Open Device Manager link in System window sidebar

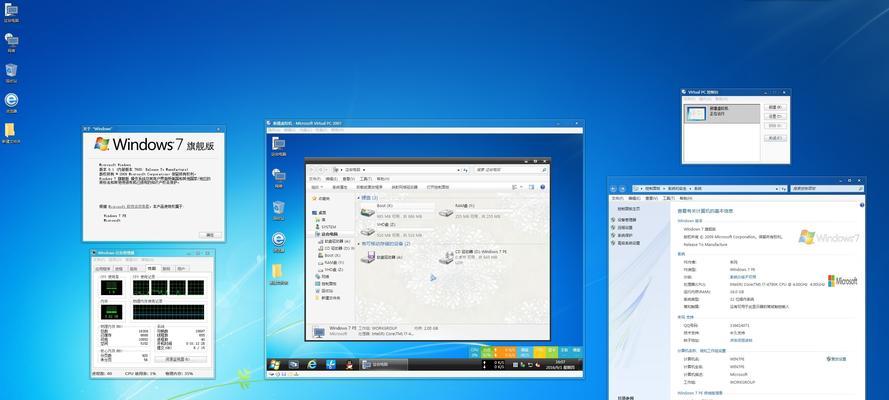pyautogui.click(x=626, y=220)
